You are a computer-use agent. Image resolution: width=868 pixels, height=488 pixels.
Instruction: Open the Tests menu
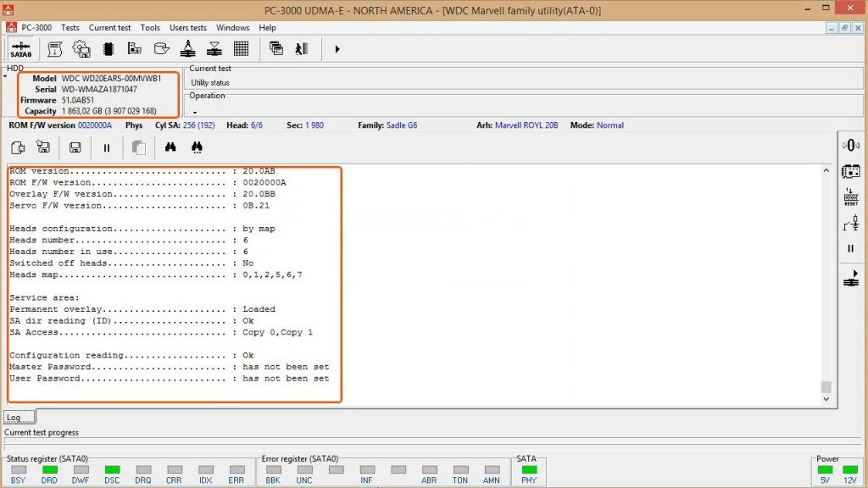(70, 28)
